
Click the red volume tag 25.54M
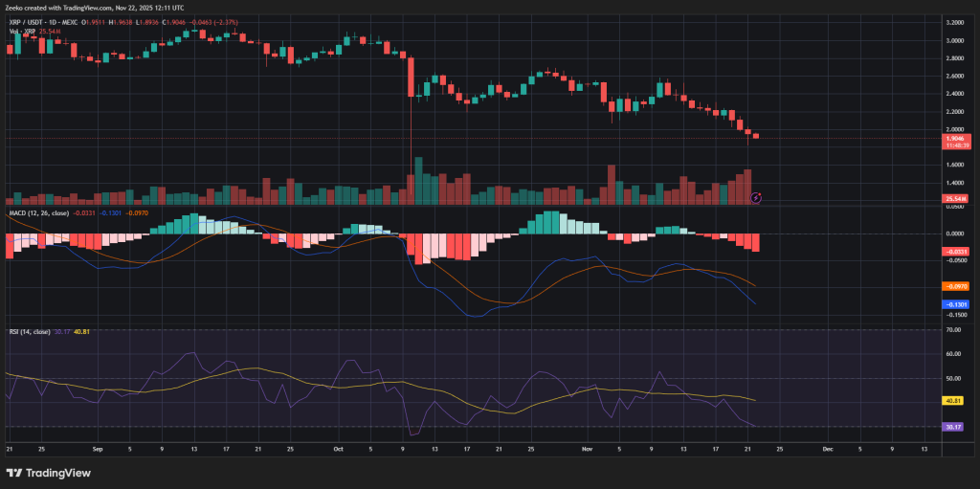click(957, 198)
